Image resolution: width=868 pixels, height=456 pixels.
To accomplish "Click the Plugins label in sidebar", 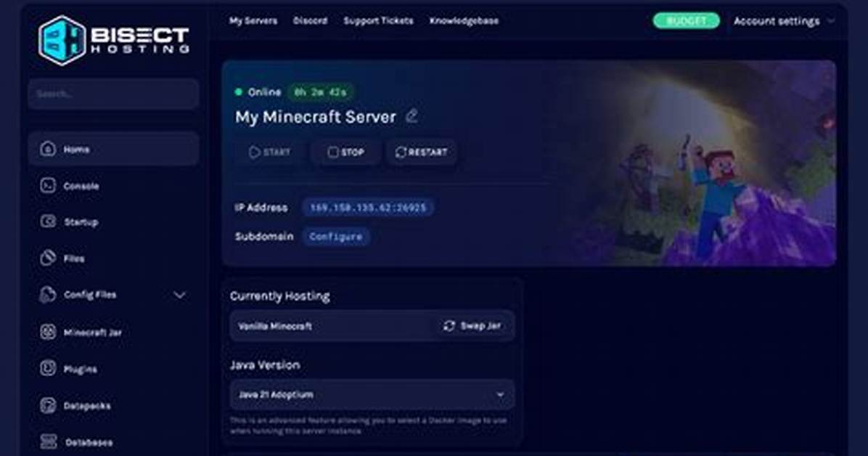I will tap(81, 370).
